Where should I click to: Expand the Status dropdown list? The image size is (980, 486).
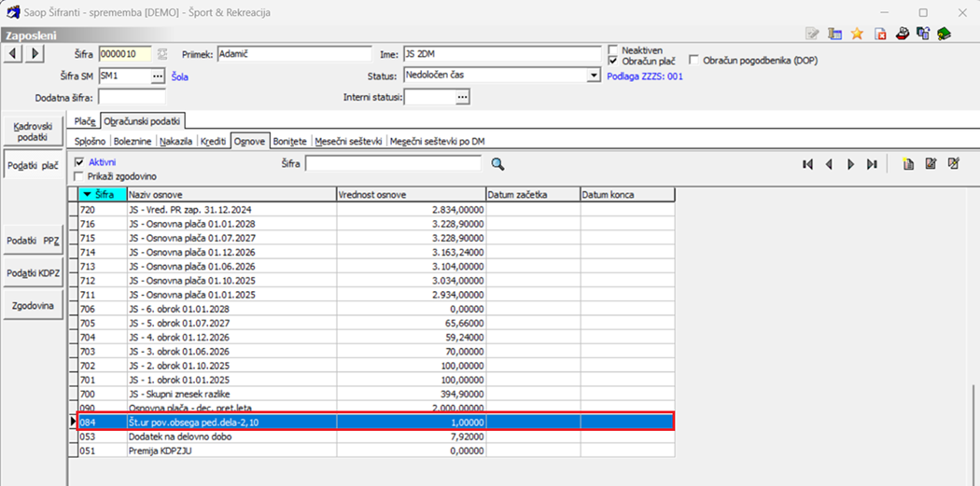click(594, 76)
